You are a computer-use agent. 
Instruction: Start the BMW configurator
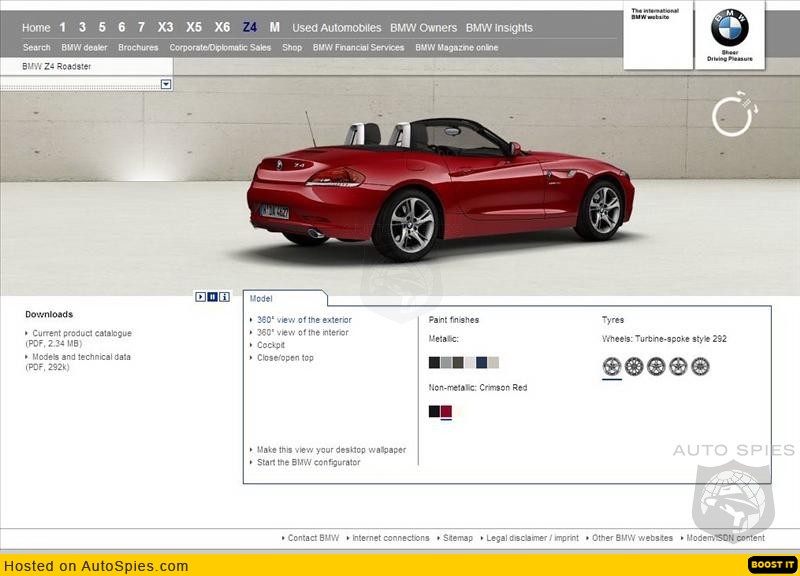[x=308, y=462]
